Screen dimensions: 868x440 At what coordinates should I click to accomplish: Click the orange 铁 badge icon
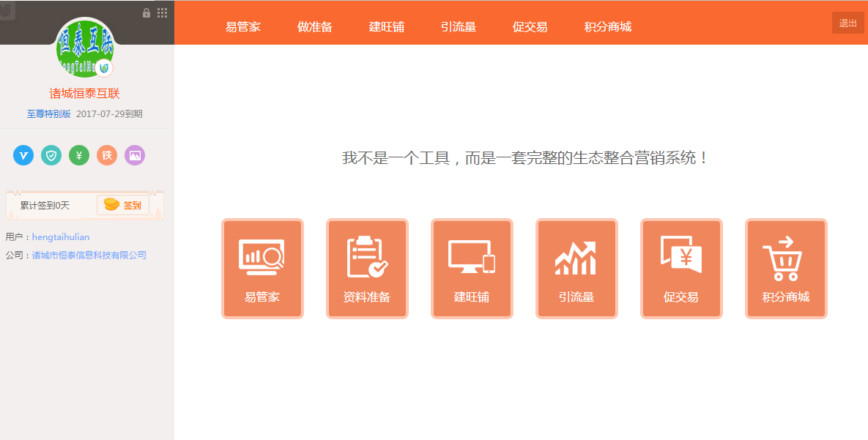point(107,155)
